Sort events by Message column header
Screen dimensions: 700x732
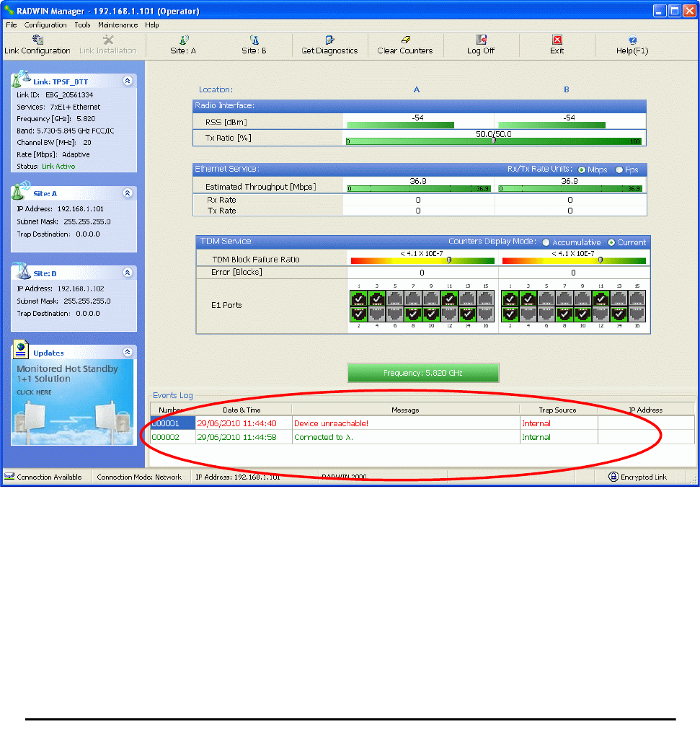(x=405, y=410)
